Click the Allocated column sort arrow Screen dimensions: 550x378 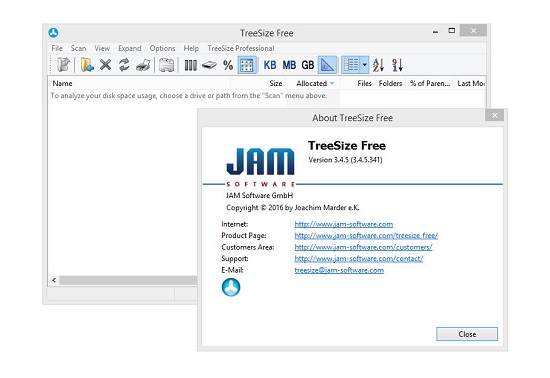(332, 83)
